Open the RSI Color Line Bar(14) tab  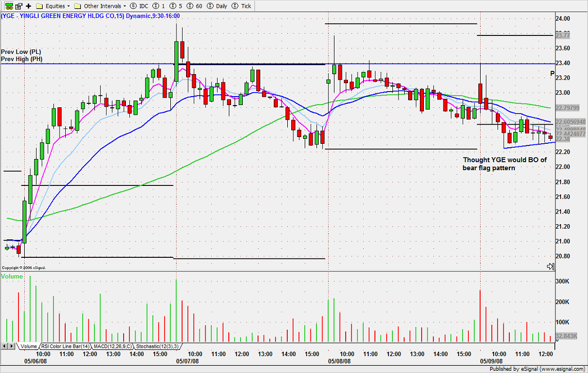coord(65,347)
